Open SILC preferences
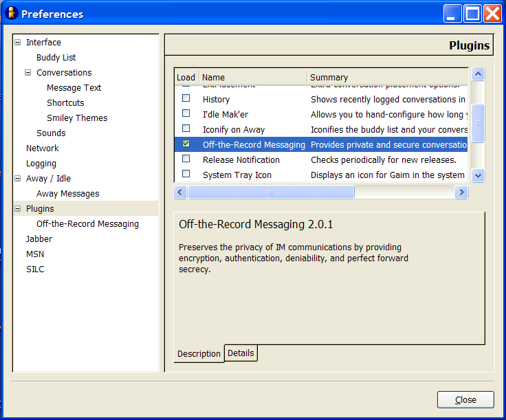Image resolution: width=506 pixels, height=420 pixels. point(35,269)
